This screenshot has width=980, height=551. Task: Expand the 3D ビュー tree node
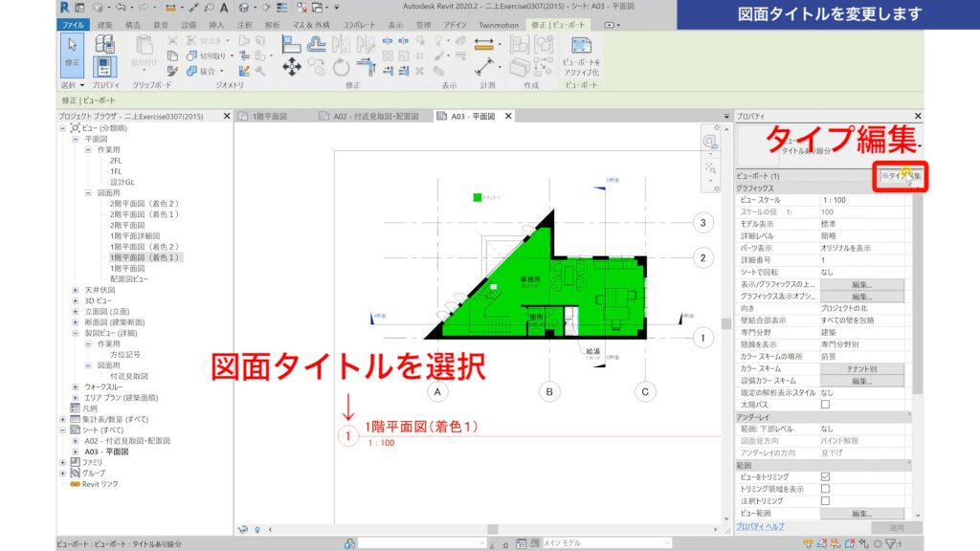(x=74, y=300)
